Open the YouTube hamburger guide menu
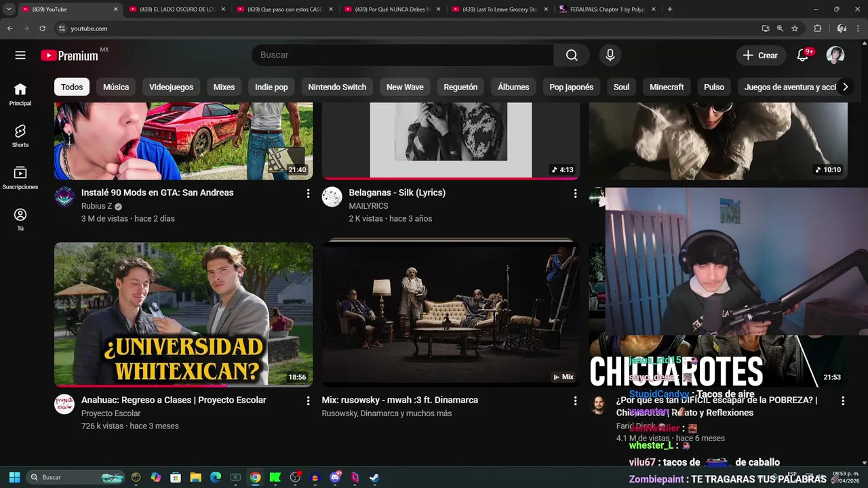 tap(20, 56)
